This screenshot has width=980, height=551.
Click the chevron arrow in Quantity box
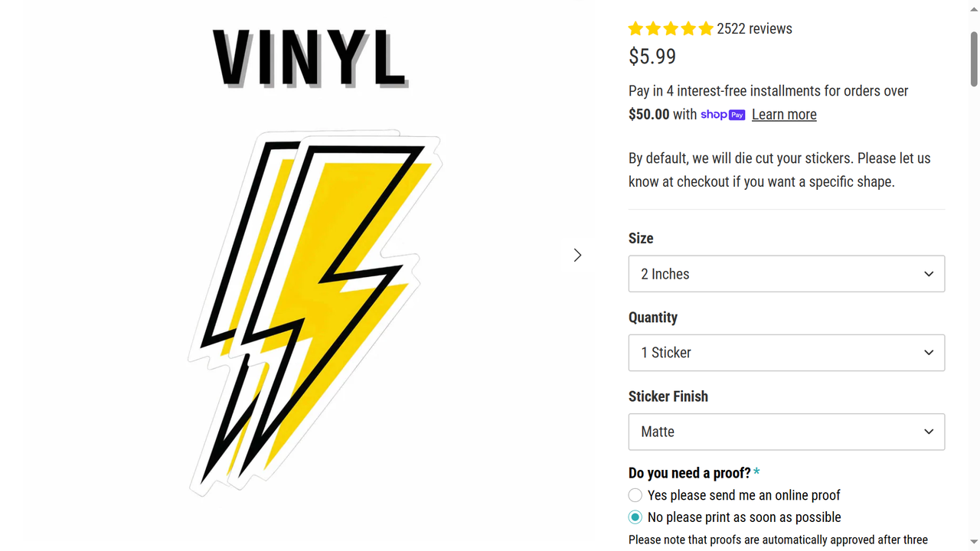point(929,353)
